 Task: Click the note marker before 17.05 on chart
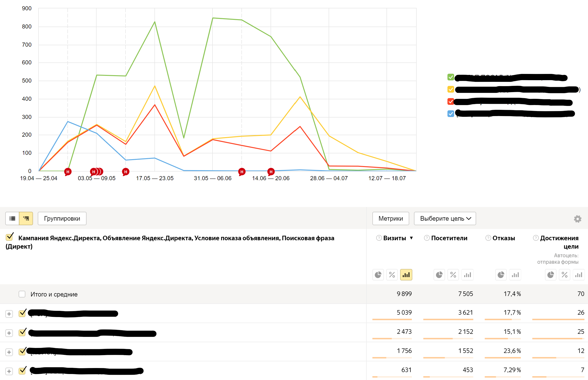point(126,172)
